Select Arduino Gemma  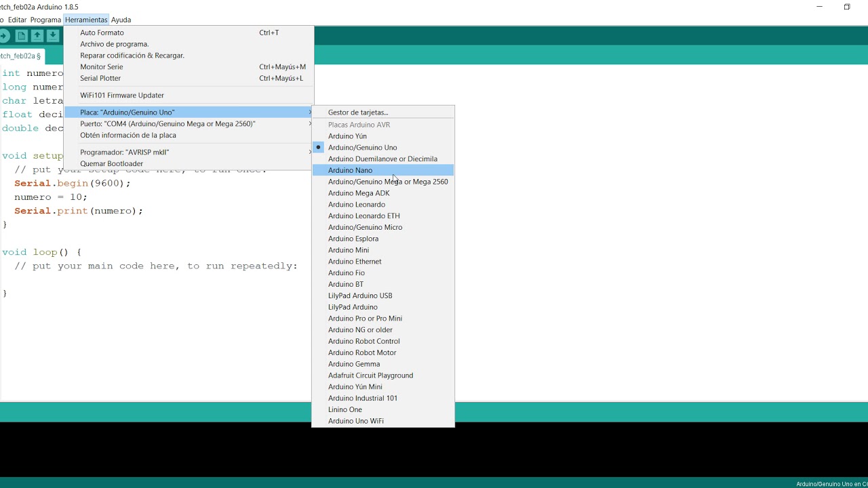click(383, 364)
